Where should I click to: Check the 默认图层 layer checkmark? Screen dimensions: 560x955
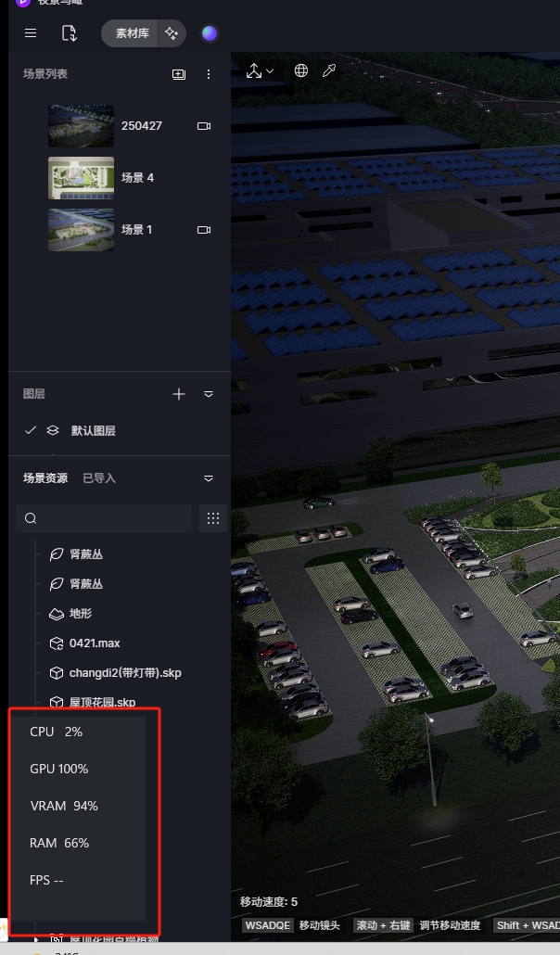coord(31,430)
